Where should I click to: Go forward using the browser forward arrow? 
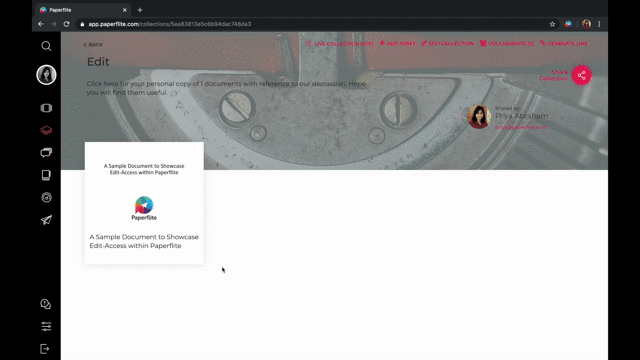tap(53, 24)
